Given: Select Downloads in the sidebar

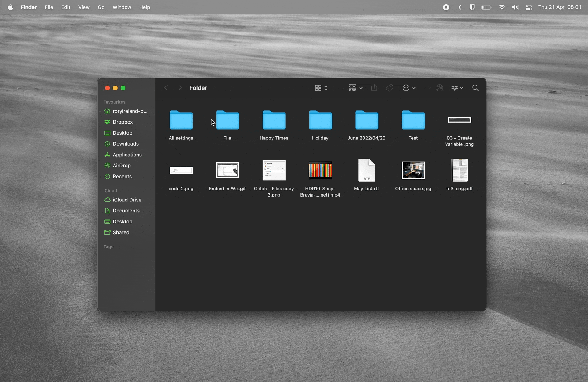Looking at the screenshot, I should [x=126, y=144].
